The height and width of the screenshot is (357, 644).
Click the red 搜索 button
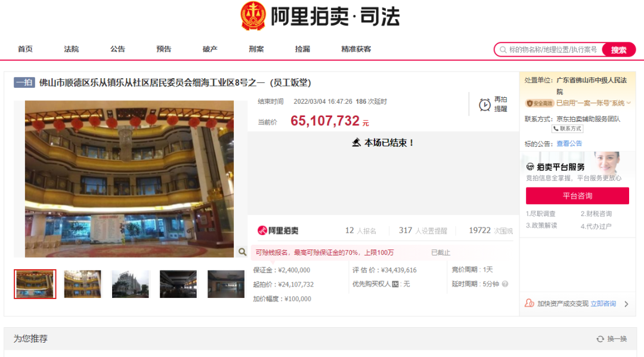click(x=618, y=50)
